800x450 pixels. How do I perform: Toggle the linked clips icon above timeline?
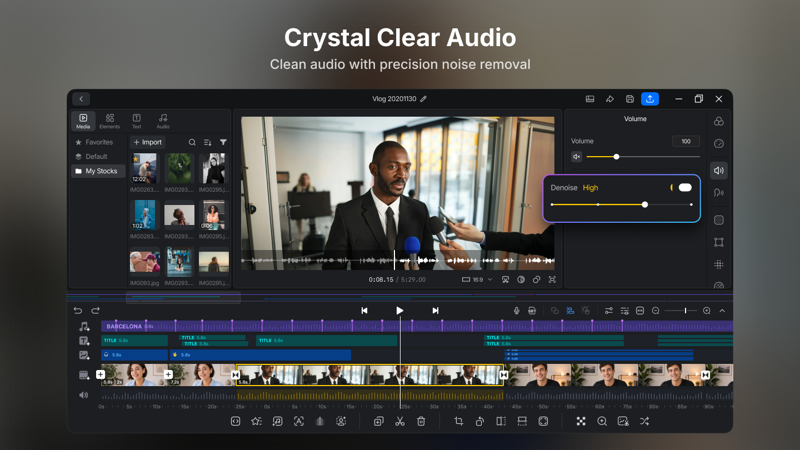(555, 311)
